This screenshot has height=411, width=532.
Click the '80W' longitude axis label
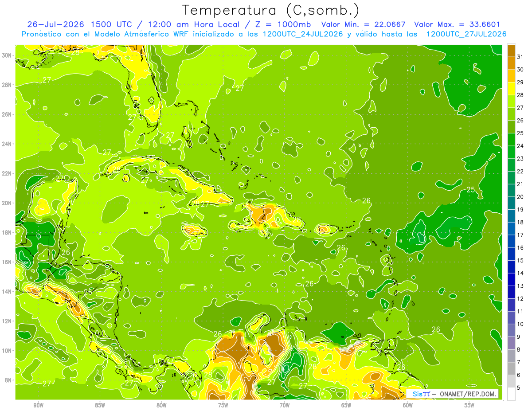(x=161, y=405)
